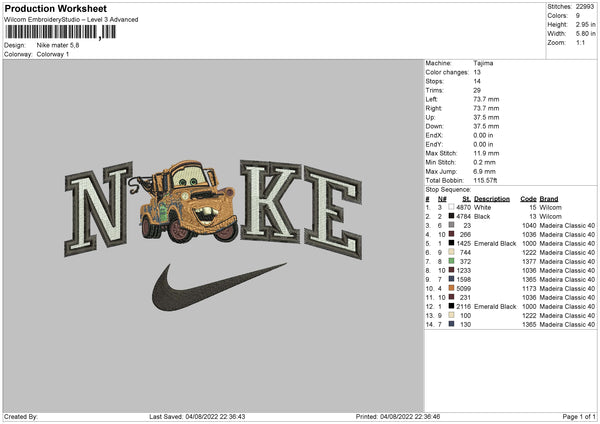Click the Nike swoosh in the preview
600x424 pixels.
(218, 287)
